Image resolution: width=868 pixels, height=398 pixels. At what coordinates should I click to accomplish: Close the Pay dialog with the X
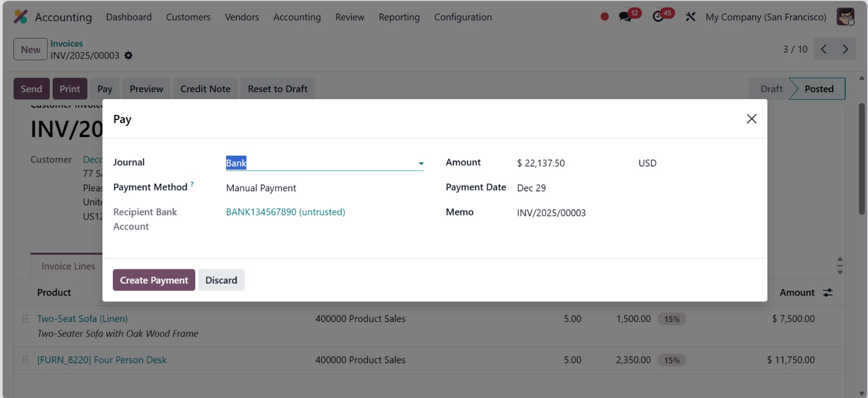[751, 119]
